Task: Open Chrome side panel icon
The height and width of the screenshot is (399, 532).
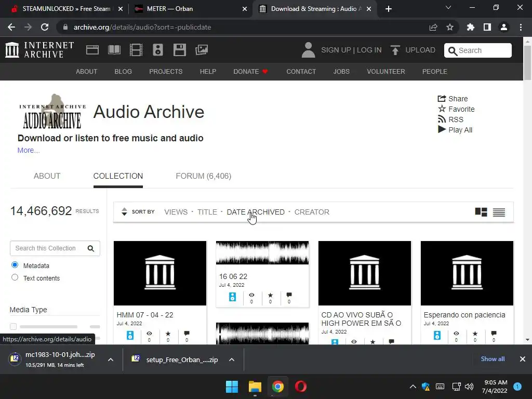Action: coord(487,27)
